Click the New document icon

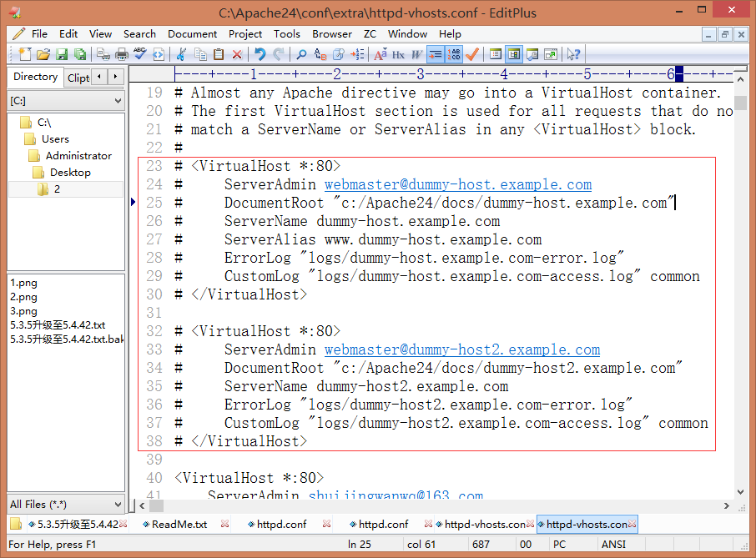pyautogui.click(x=24, y=54)
